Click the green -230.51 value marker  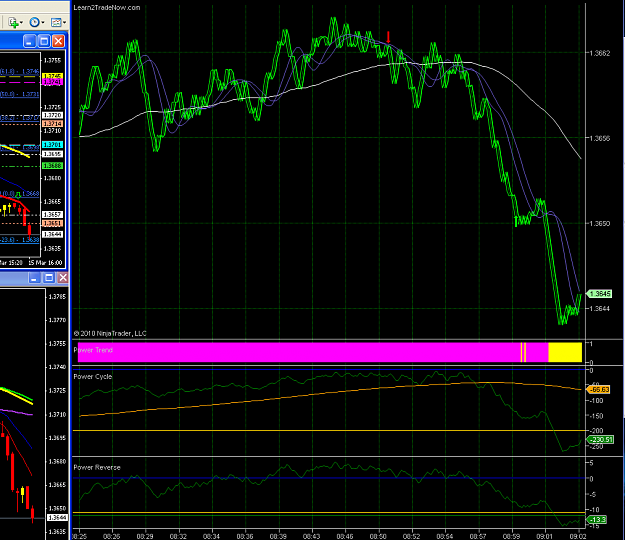tap(600, 440)
